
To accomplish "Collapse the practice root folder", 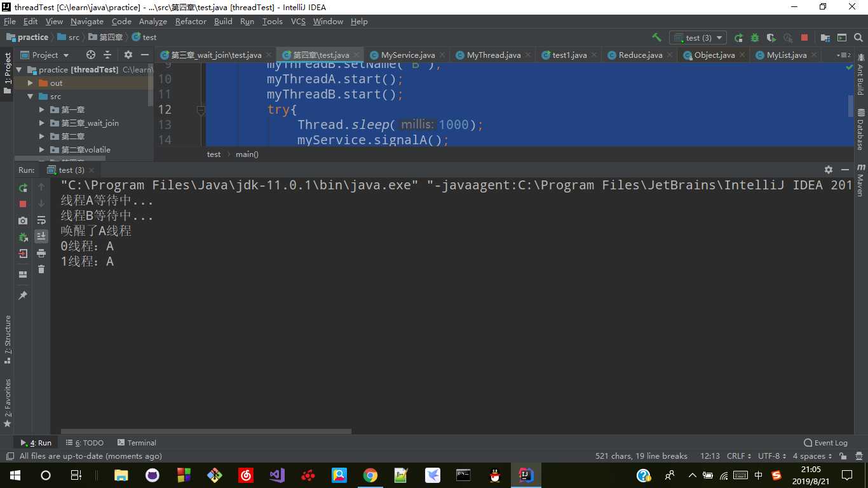I will click(18, 70).
